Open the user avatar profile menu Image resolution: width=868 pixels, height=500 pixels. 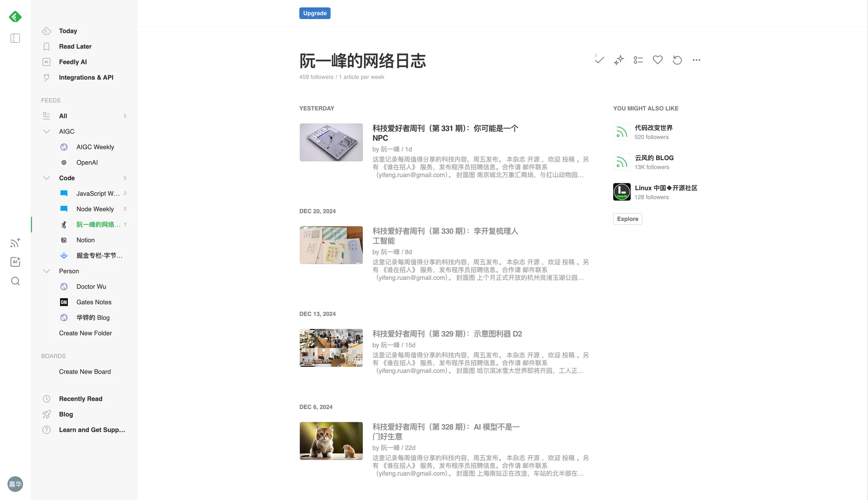[x=15, y=484]
